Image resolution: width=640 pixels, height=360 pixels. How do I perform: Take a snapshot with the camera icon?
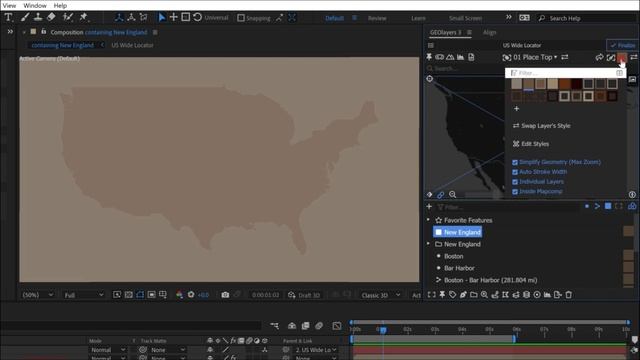(x=225, y=295)
